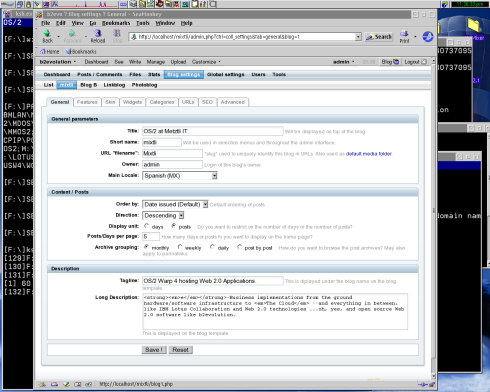Click the security lock icon in status bar
Image resolution: width=490 pixels, height=392 pixels.
point(432,384)
